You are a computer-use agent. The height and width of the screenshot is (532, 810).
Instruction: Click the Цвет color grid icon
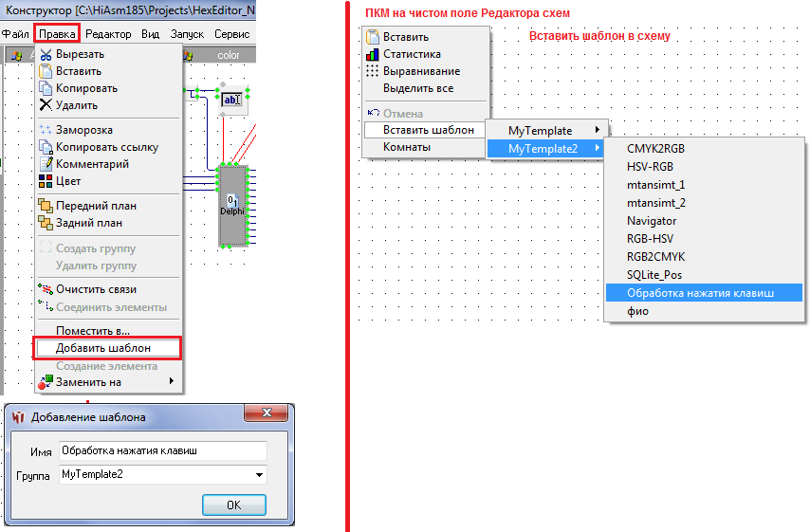[x=46, y=181]
